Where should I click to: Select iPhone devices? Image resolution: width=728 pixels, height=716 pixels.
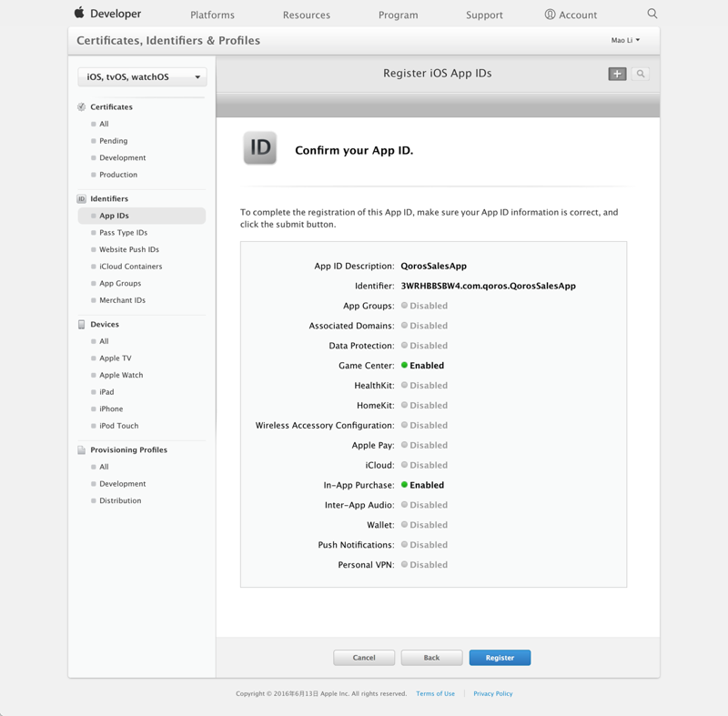click(111, 408)
